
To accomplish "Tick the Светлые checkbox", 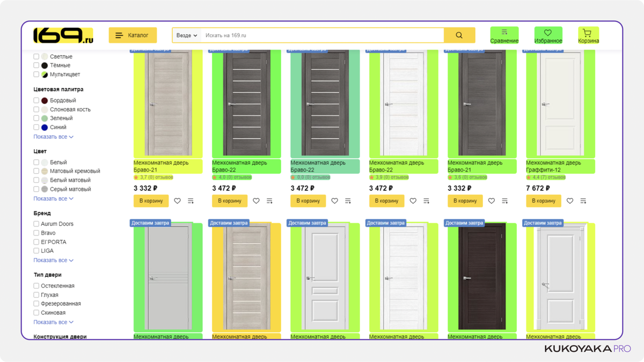I will click(36, 56).
